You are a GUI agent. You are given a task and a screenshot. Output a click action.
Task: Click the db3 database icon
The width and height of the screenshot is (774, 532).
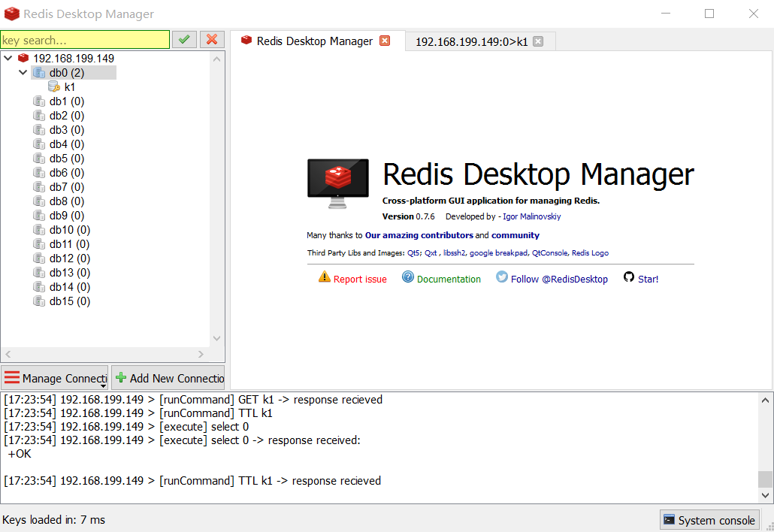(x=39, y=130)
